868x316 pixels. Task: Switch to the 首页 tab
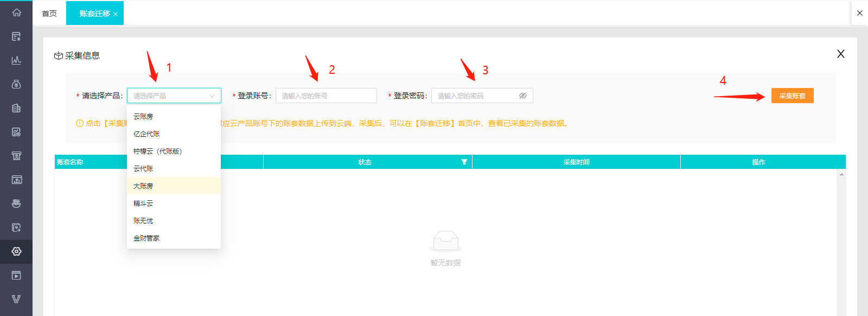click(49, 14)
